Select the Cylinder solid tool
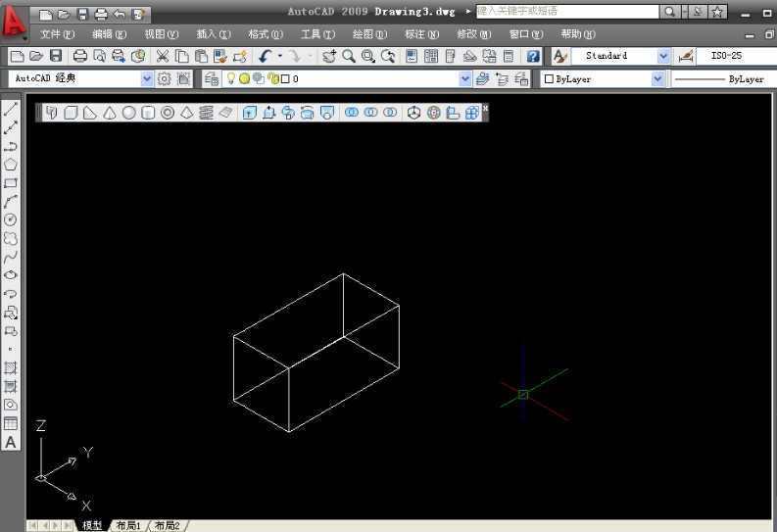This screenshot has height=532, width=777. tap(148, 113)
